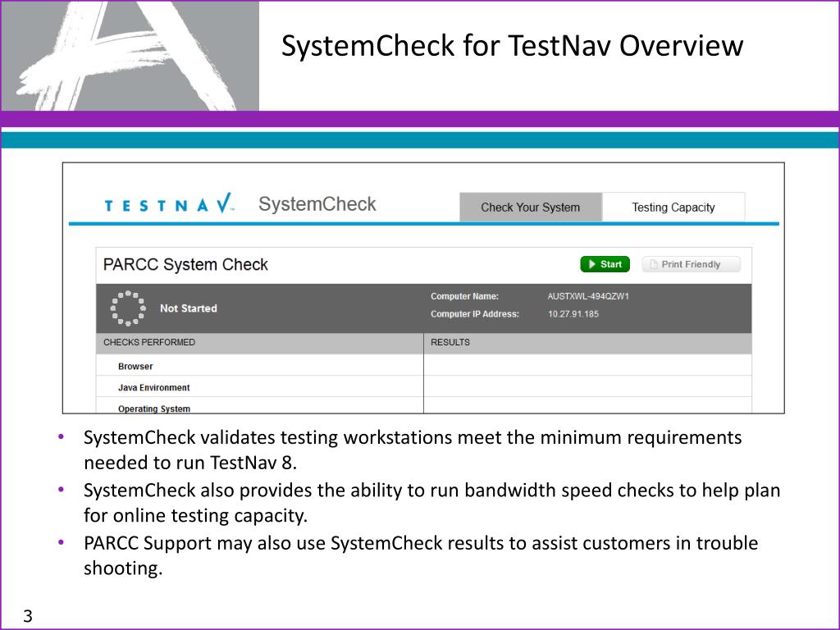Viewport: 840px width, 630px height.
Task: Click the Not Started status text
Action: 189,308
